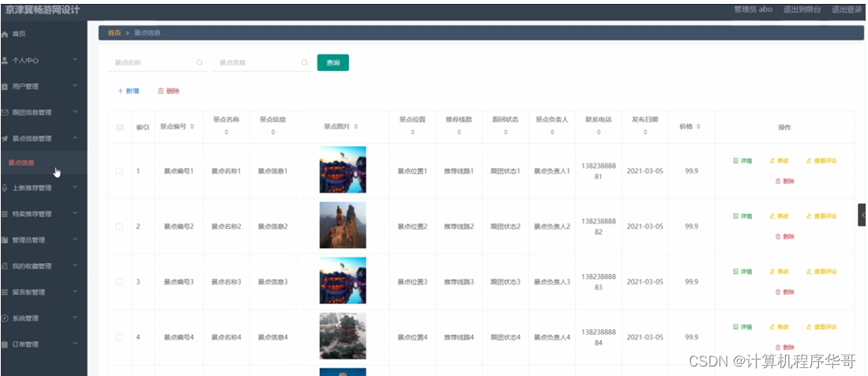This screenshot has width=868, height=376.
Task: Click the 用户管理 sidebar icon
Action: coord(5,86)
